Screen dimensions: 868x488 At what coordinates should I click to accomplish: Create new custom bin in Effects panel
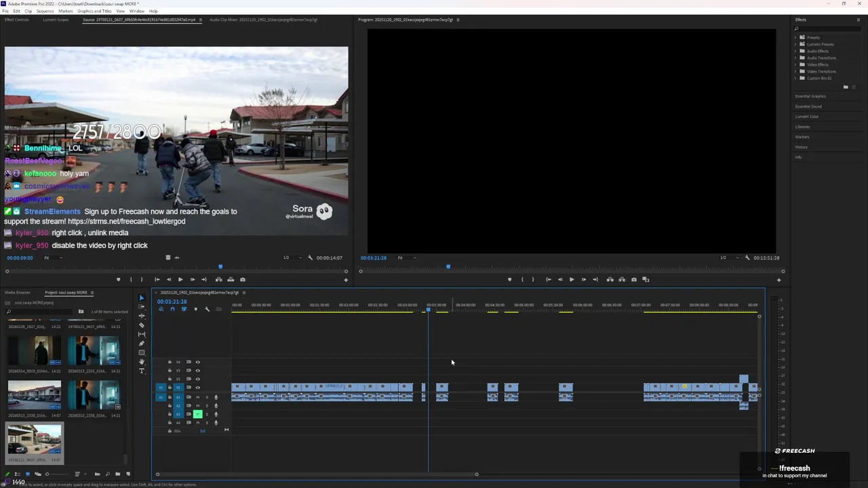pos(846,87)
